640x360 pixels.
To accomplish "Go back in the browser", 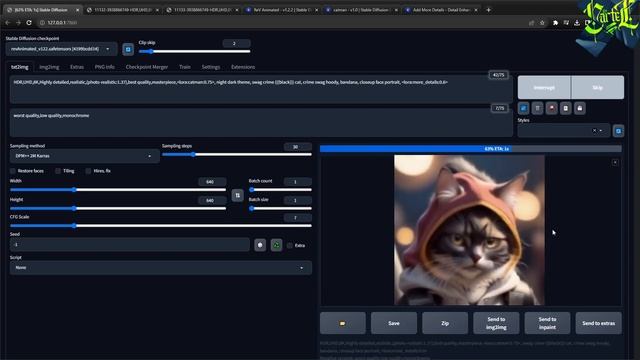I will [x=8, y=23].
